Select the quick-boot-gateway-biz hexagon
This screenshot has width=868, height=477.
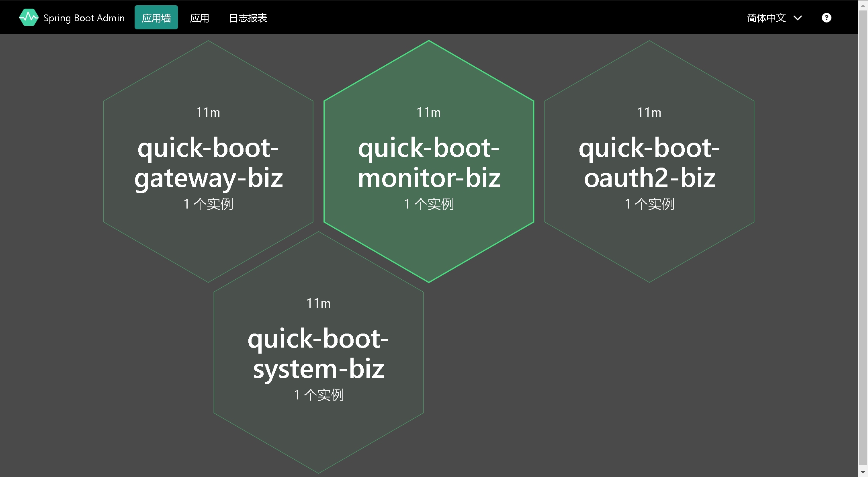tap(208, 162)
